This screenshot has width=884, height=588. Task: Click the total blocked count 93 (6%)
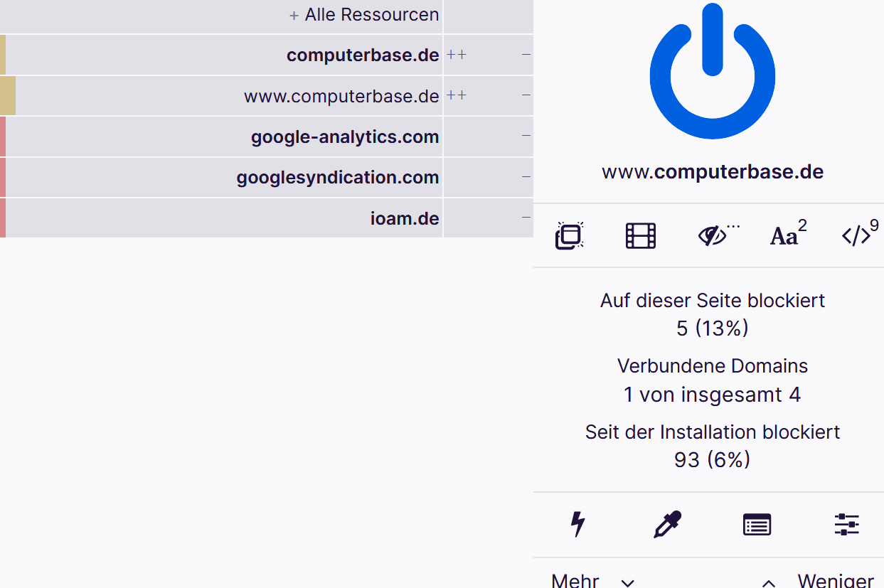713,460
